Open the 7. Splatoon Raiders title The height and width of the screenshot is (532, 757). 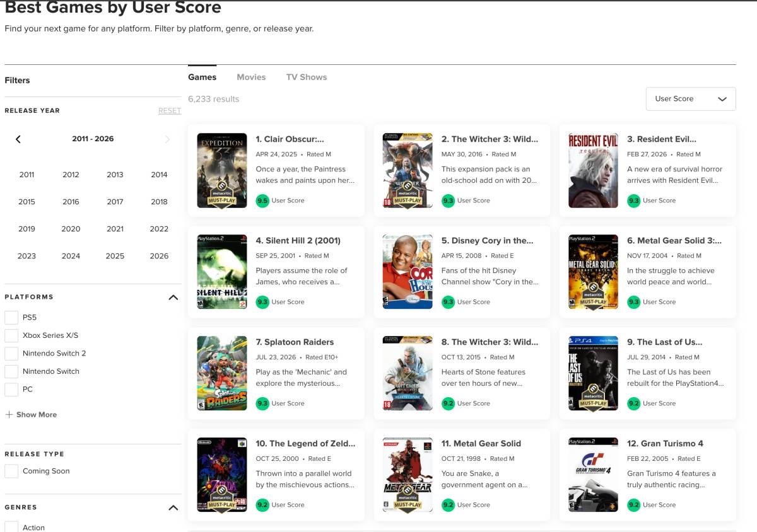pos(295,342)
